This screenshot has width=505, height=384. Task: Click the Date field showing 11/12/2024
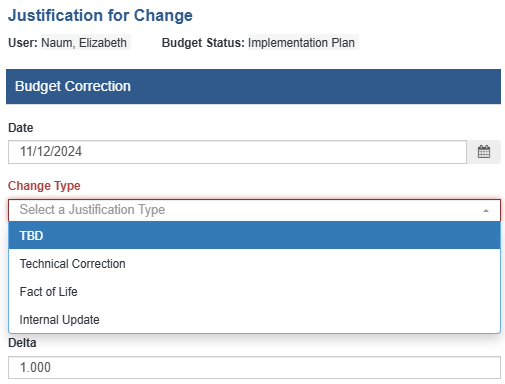tap(237, 152)
